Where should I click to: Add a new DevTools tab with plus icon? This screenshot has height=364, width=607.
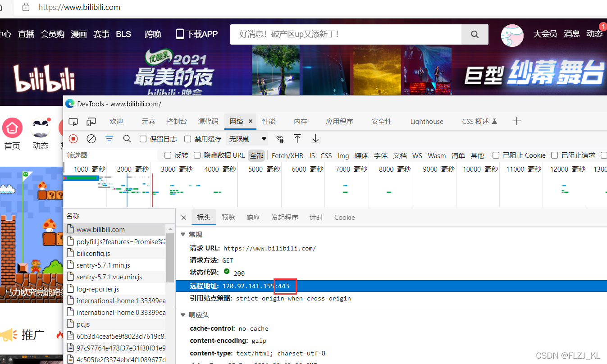[x=517, y=121]
